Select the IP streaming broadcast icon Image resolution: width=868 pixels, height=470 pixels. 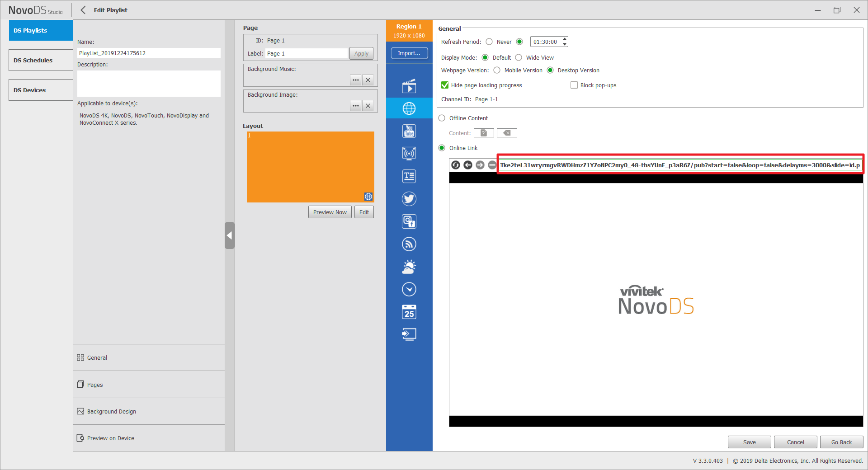(409, 154)
